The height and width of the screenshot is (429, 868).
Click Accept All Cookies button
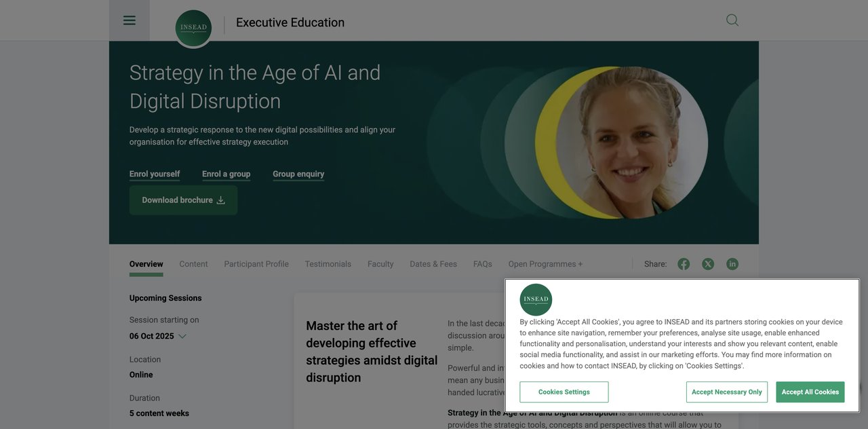(x=810, y=392)
